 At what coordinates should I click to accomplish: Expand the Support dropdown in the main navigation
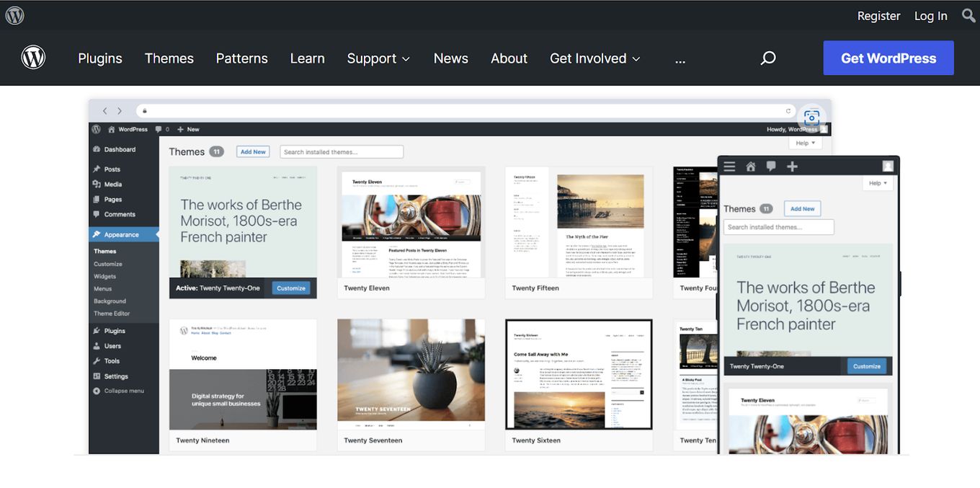click(378, 58)
